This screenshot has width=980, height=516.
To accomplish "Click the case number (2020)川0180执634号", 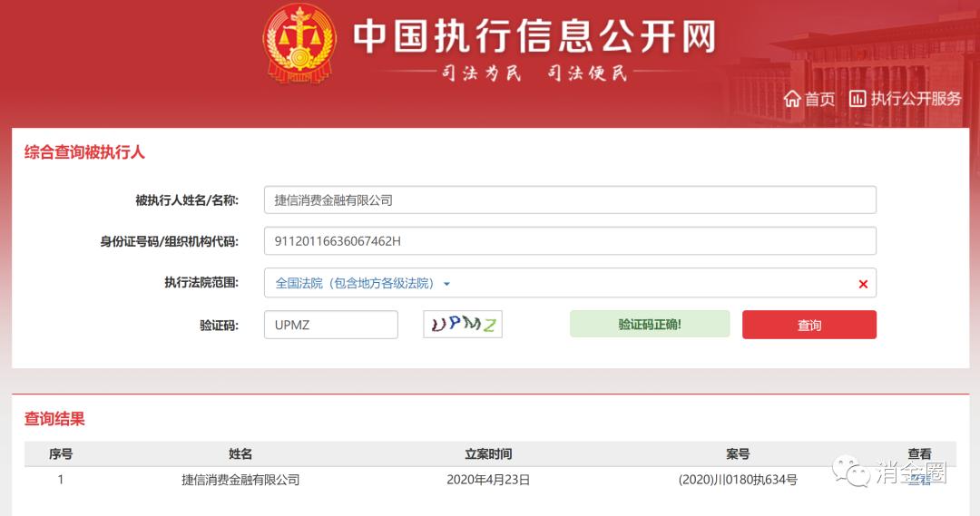I will tap(738, 480).
